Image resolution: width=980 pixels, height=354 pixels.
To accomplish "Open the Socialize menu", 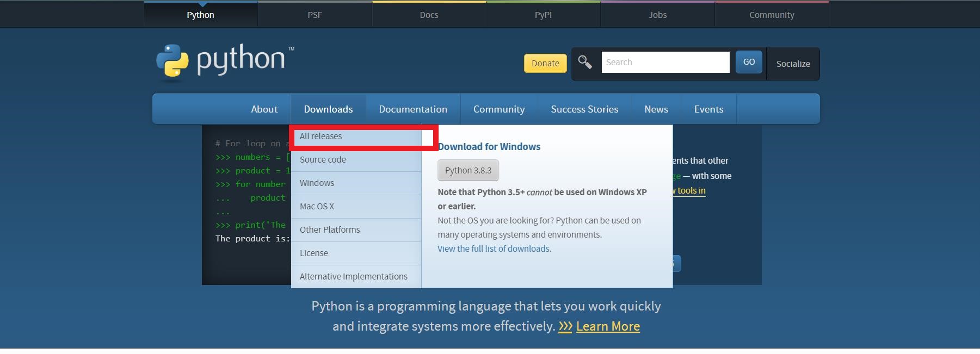I will point(793,64).
